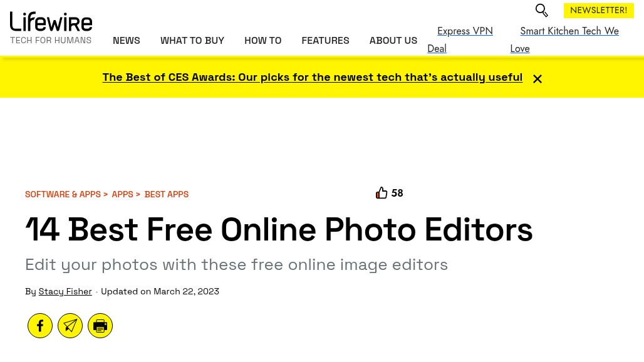The height and width of the screenshot is (362, 644).
Task: Print the article using the printer icon
Action: click(x=100, y=326)
